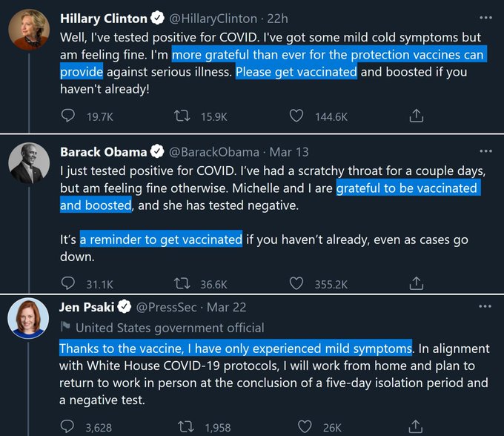Retweet Barack Obama's COVID tweet

[182, 283]
